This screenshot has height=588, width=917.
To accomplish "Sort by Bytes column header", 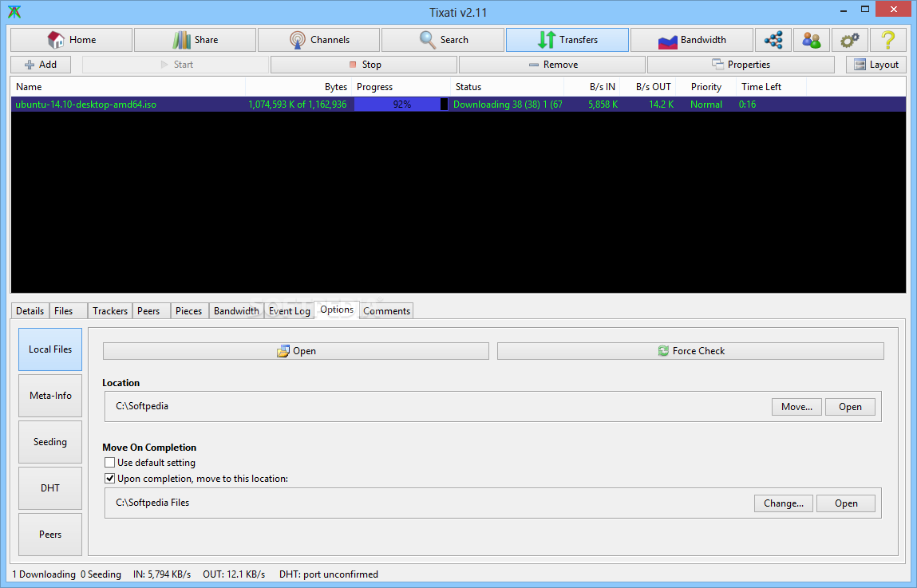I will click(298, 86).
